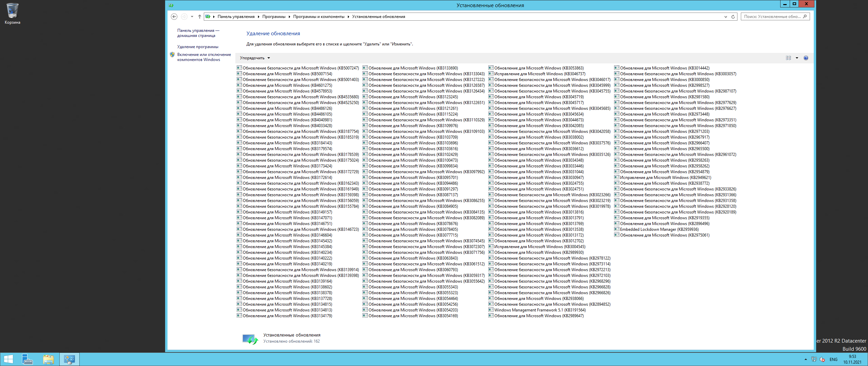Refresh the address bar view
The width and height of the screenshot is (868, 366).
pos(733,17)
